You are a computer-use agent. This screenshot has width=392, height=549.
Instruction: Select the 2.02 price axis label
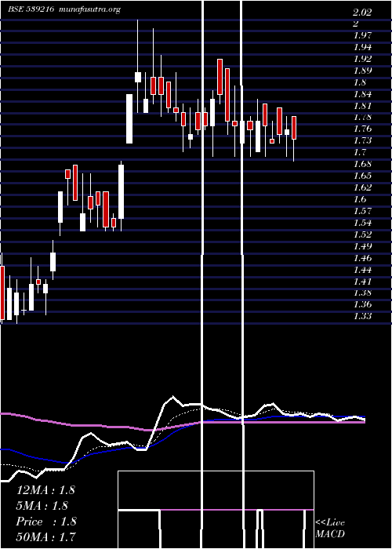click(362, 13)
